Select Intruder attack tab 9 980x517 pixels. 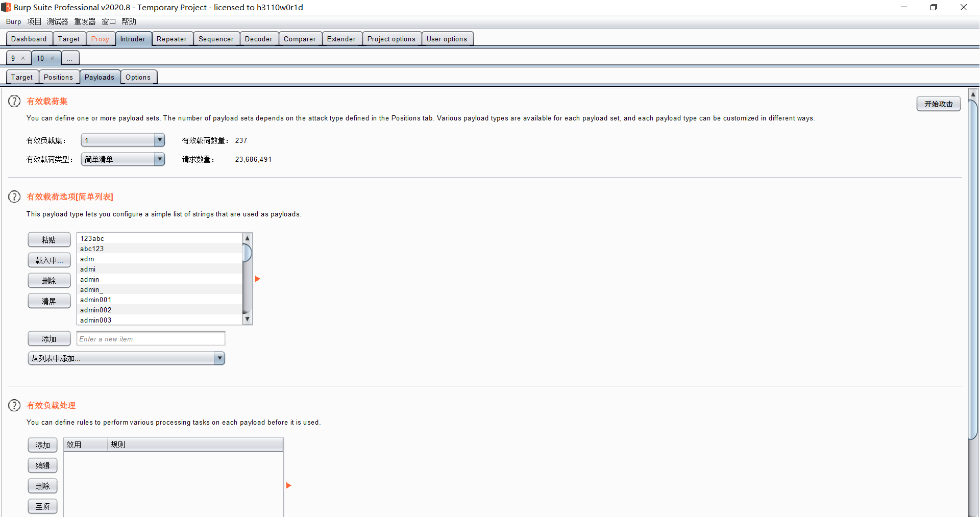pyautogui.click(x=13, y=58)
